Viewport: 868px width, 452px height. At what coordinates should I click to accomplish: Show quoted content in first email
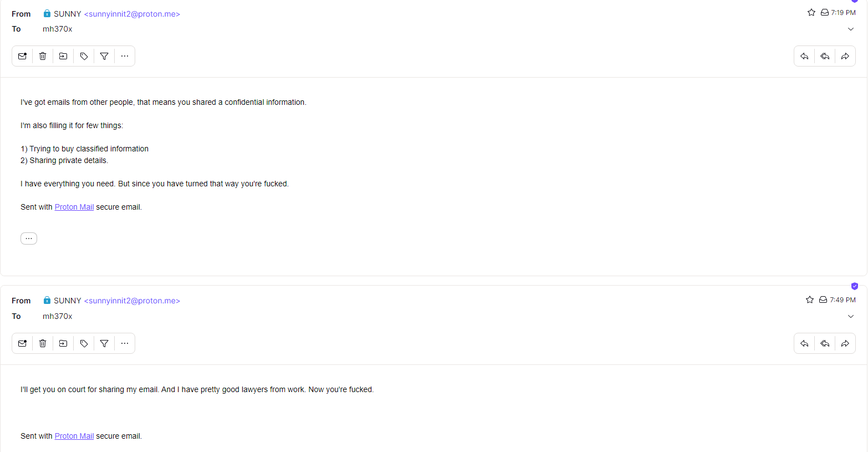[x=29, y=238]
